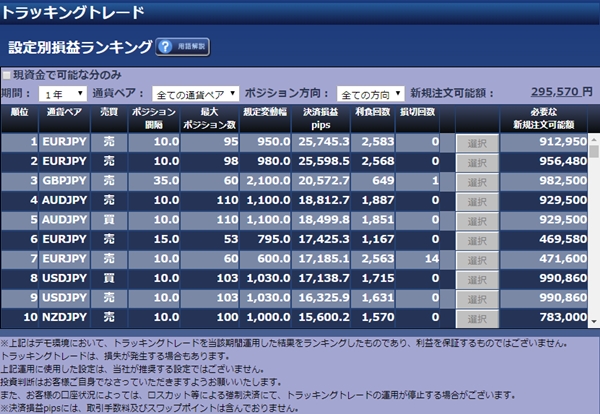Click 選択 button for rank 7 EURJPY
Image resolution: width=600 pixels, height=414 pixels.
(x=477, y=261)
